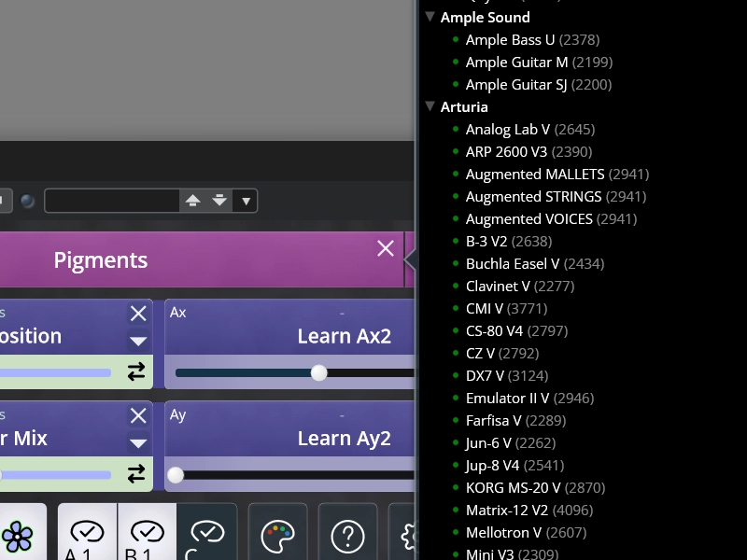Collapse the Ample Sound group
Screen dimensions: 747x560
coord(430,17)
